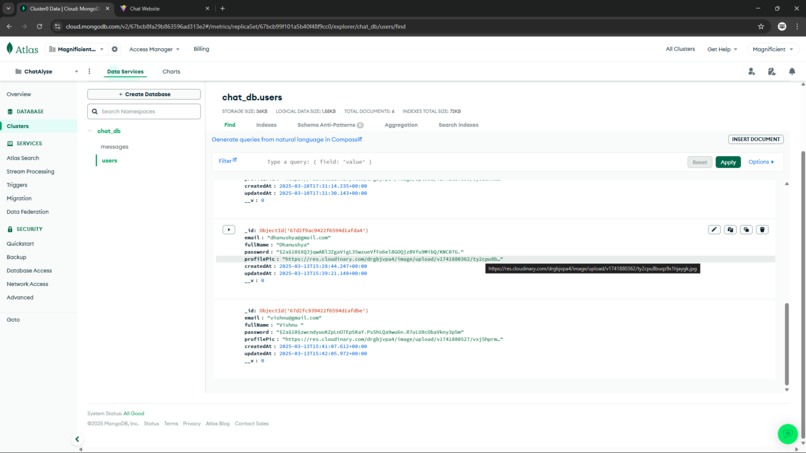Image resolution: width=806 pixels, height=453 pixels.
Task: Open Network Access in the sidebar
Action: 27,284
